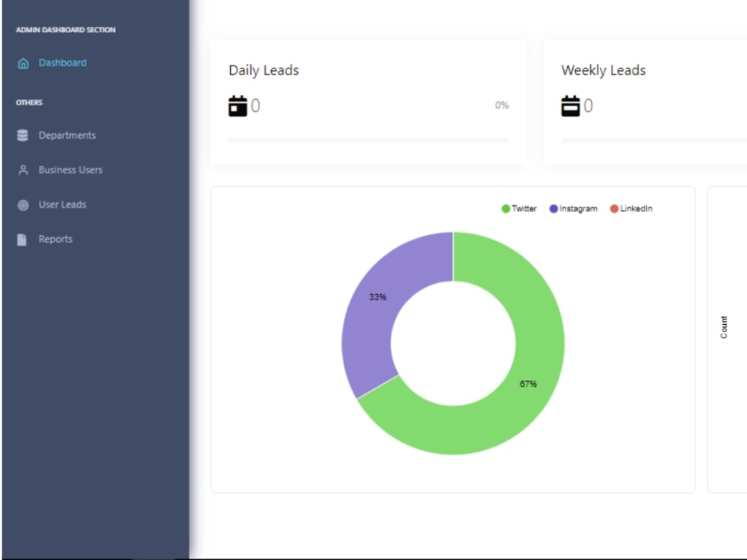Click the green Twitter legend dot
The height and width of the screenshot is (560, 747).
pyautogui.click(x=506, y=208)
